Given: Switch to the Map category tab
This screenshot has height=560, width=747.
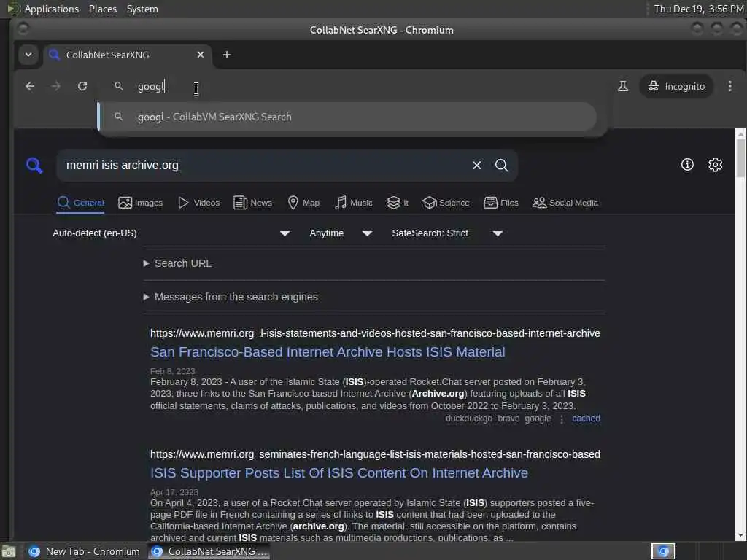Looking at the screenshot, I should pos(303,203).
